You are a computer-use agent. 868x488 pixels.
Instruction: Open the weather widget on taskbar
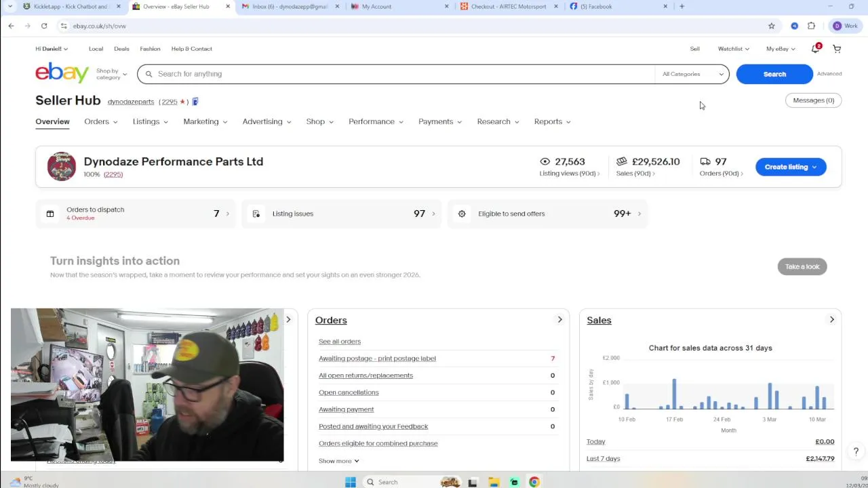[34, 482]
